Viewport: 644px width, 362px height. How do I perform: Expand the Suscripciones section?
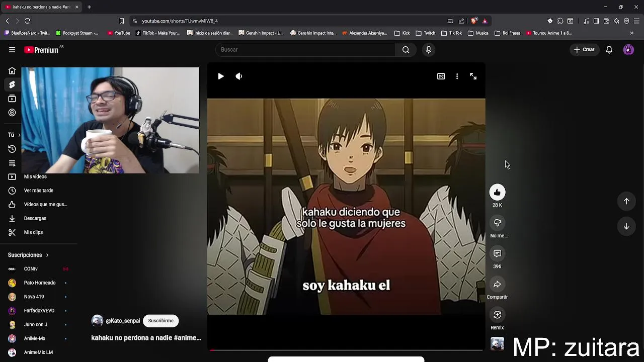coord(28,255)
